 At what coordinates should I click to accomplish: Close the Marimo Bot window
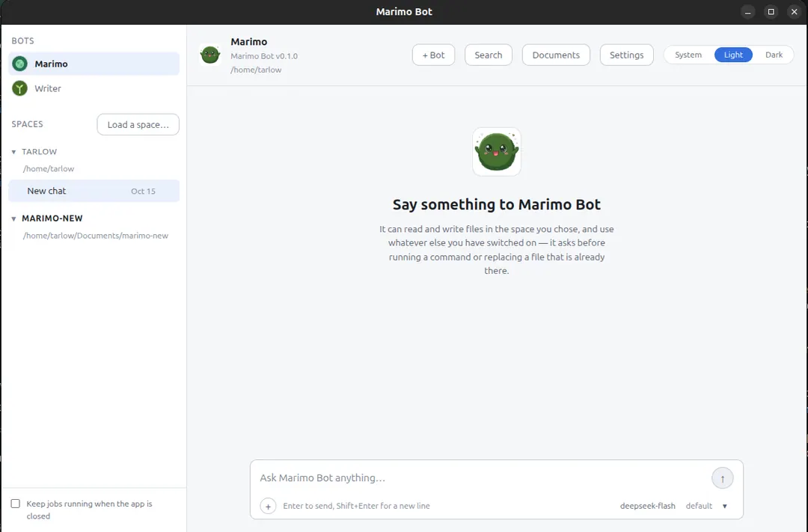(x=794, y=12)
